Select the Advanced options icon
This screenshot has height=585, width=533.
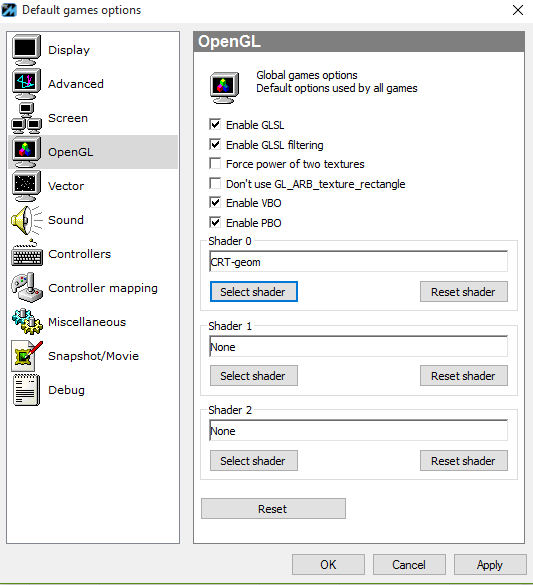pyautogui.click(x=26, y=84)
